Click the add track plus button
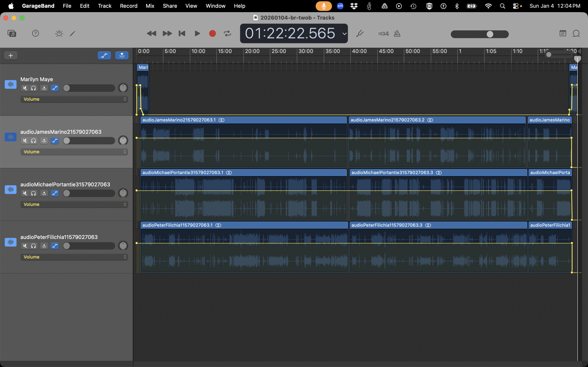The width and height of the screenshot is (588, 367). [x=11, y=56]
